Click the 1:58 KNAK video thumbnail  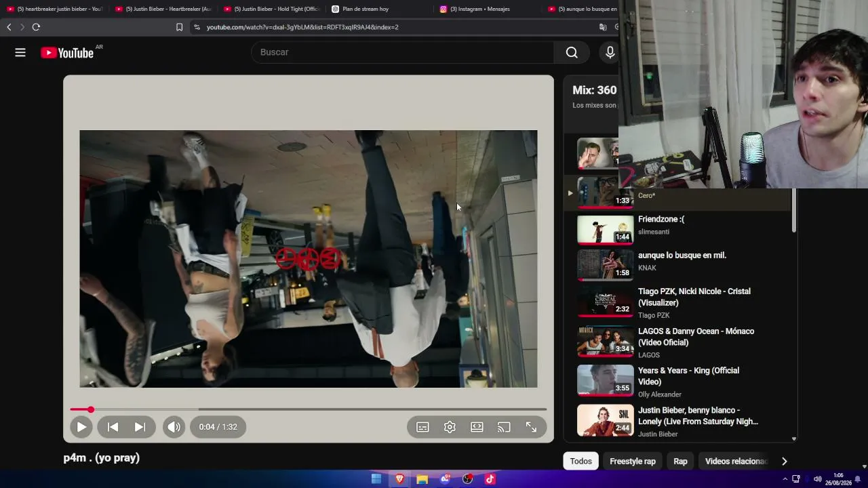point(605,265)
